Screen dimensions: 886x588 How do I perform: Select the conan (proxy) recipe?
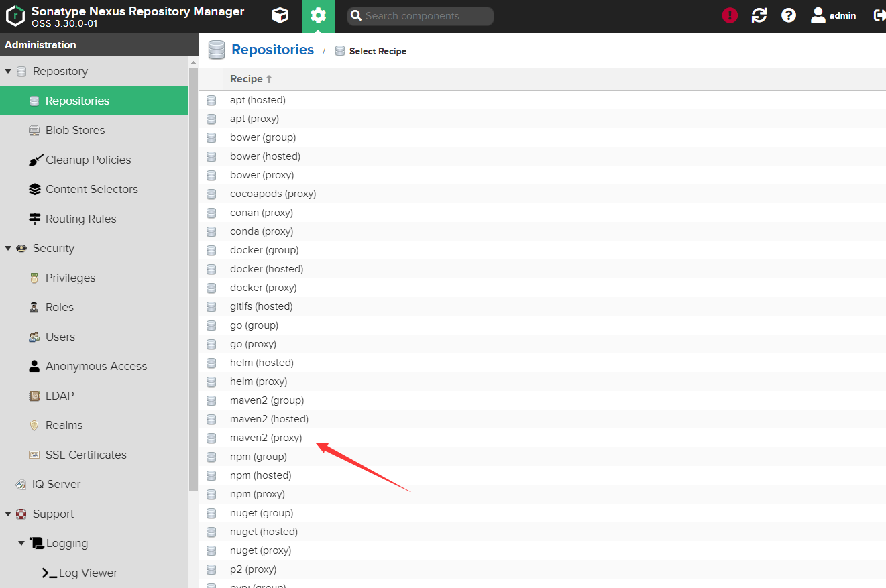(x=543, y=213)
